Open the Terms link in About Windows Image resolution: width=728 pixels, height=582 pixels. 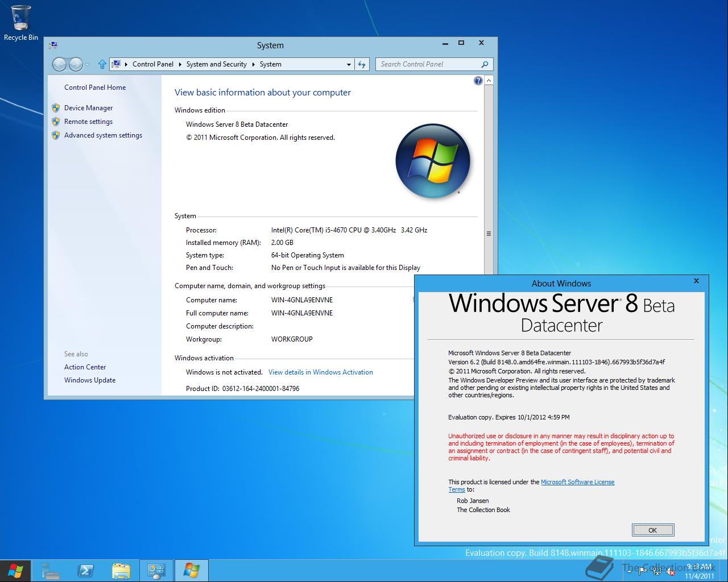[456, 489]
